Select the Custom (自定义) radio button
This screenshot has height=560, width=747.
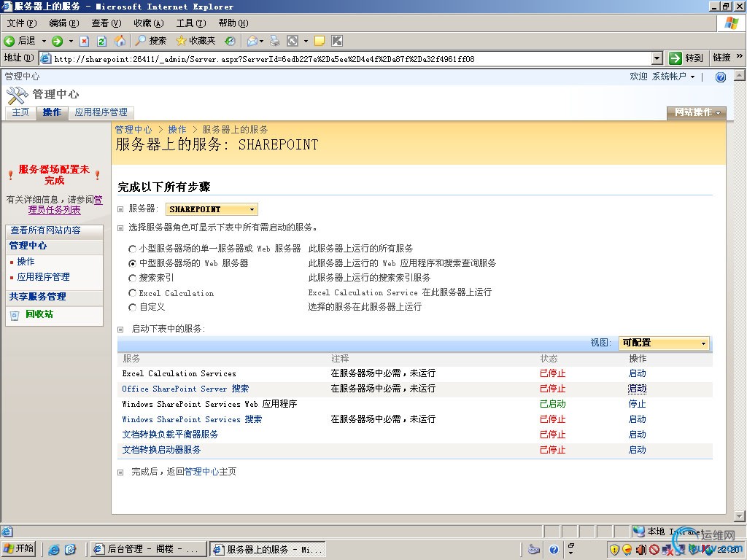pos(133,308)
